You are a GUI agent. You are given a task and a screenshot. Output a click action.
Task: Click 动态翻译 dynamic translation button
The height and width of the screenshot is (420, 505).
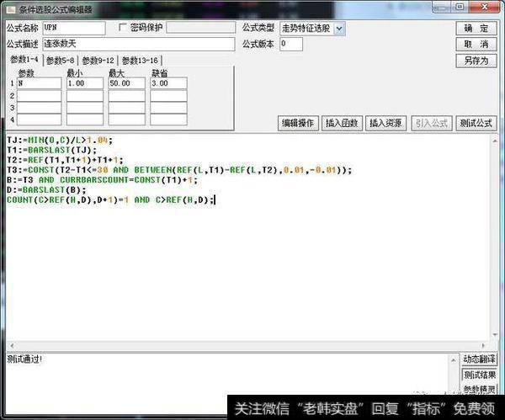point(479,359)
